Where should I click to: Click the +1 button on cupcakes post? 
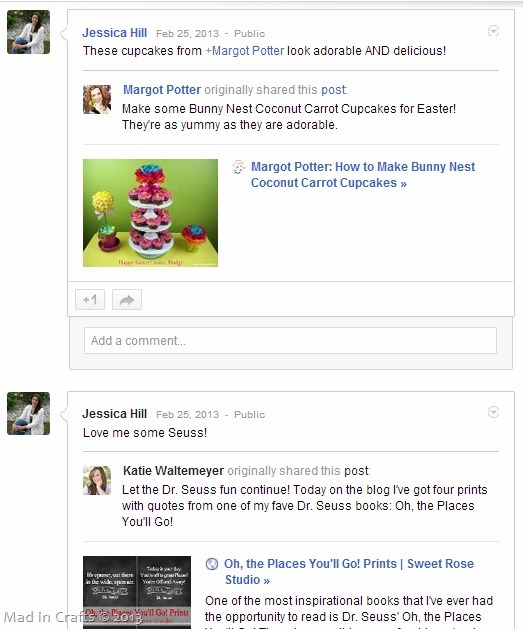pos(90,300)
